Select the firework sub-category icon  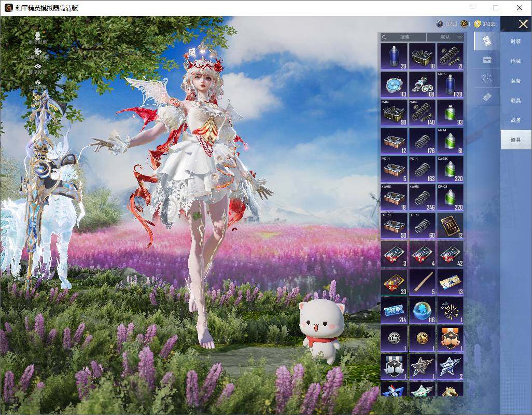487,78
